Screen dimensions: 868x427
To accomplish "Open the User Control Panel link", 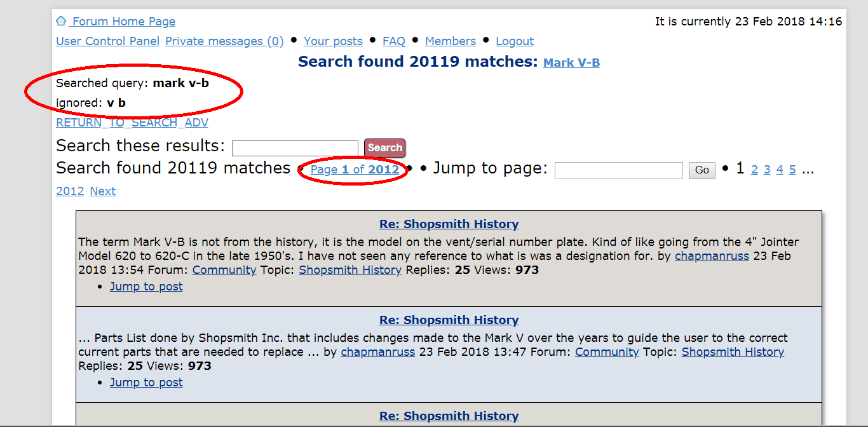I will (108, 41).
